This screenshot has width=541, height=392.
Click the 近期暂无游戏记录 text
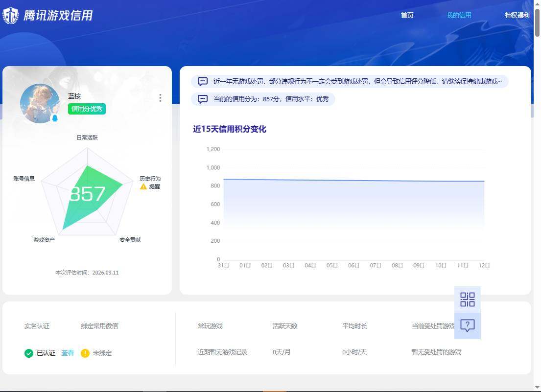pos(222,352)
